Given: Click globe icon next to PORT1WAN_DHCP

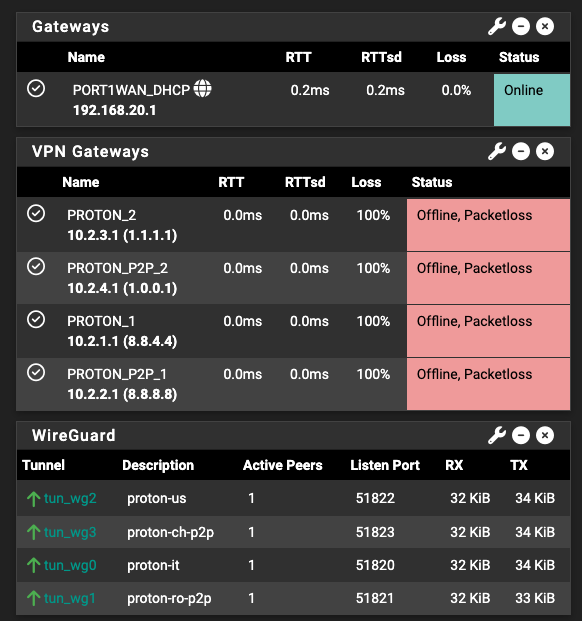Looking at the screenshot, I should tap(202, 88).
